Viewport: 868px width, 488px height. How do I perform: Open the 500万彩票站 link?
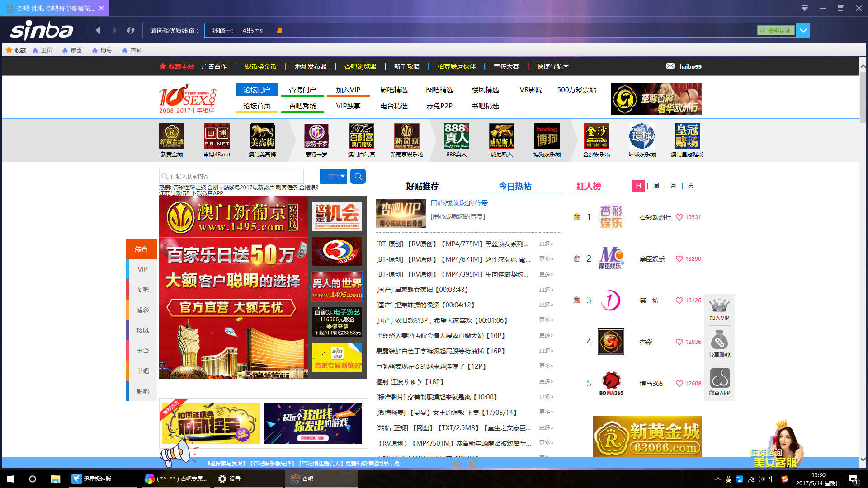point(576,89)
